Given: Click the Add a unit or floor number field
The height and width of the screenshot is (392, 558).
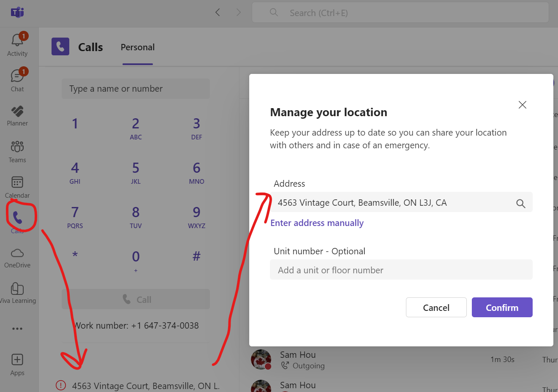Looking at the screenshot, I should click(401, 270).
